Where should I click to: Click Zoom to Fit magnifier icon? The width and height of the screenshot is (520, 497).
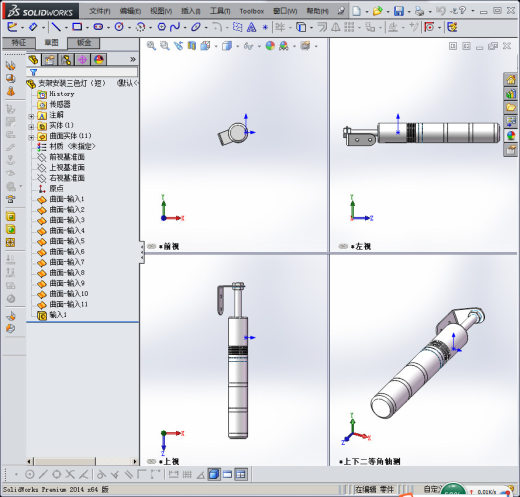point(151,46)
